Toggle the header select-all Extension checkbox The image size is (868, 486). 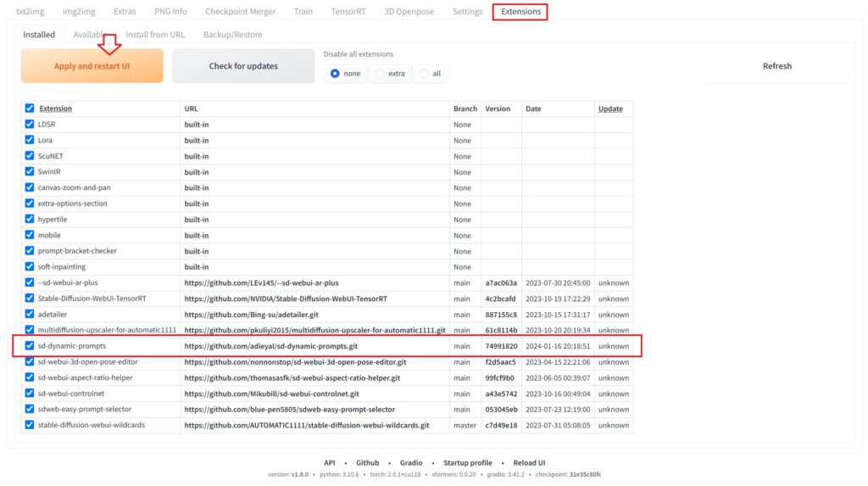pyautogui.click(x=30, y=109)
